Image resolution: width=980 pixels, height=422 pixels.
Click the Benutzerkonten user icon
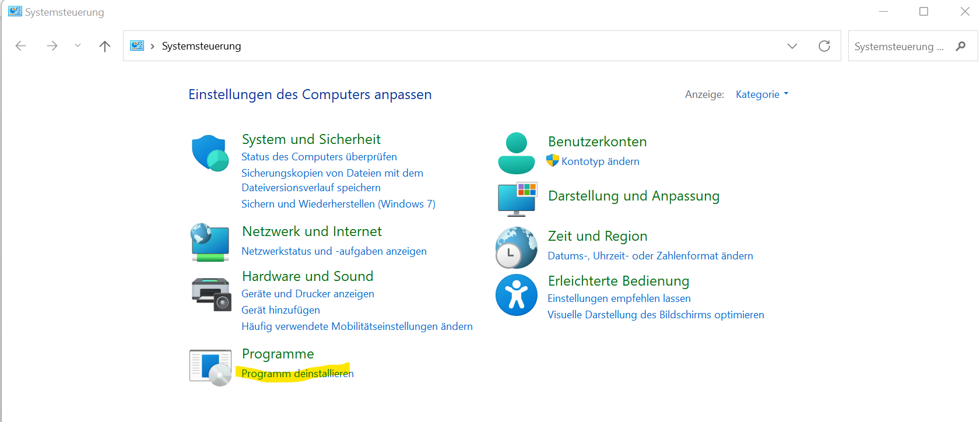point(516,153)
